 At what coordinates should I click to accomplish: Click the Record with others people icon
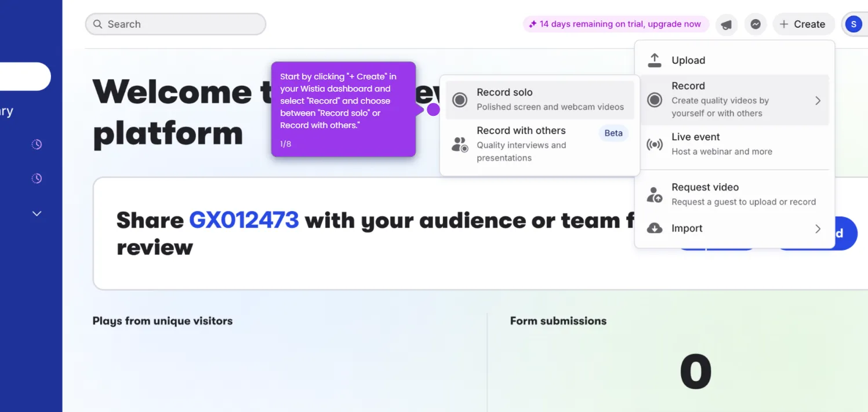point(460,145)
